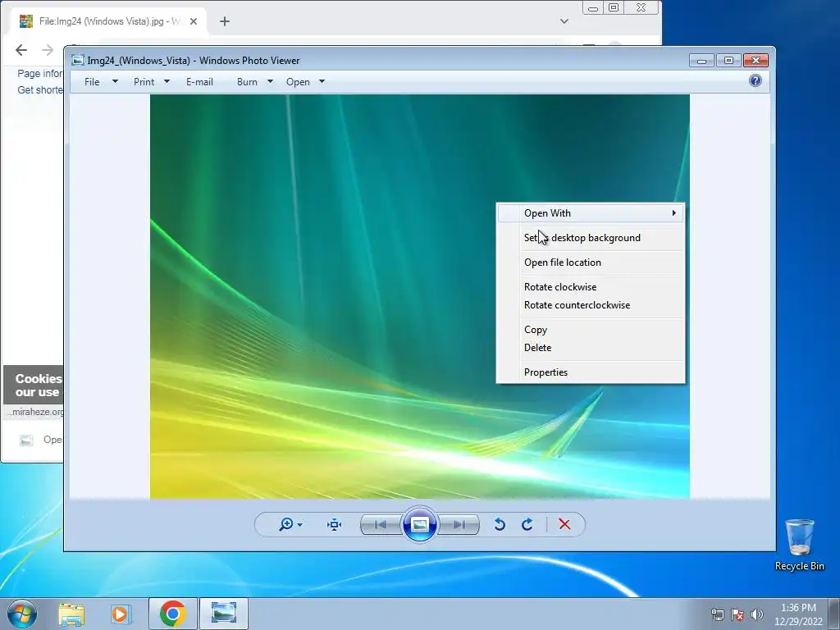Open the Open menu in toolbar

pyautogui.click(x=298, y=82)
